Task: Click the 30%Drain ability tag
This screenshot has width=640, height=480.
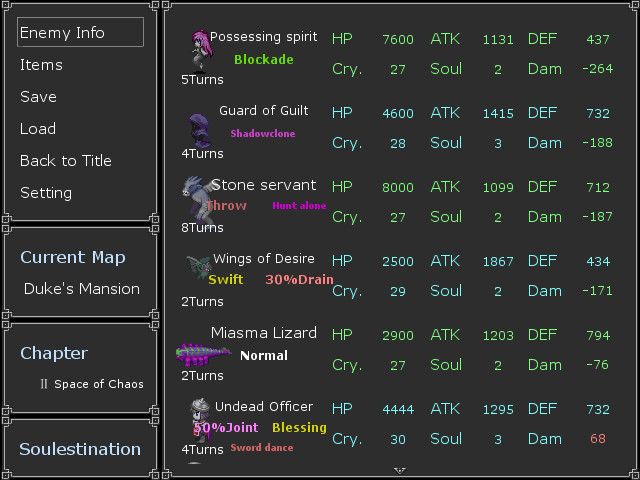Action: (299, 280)
